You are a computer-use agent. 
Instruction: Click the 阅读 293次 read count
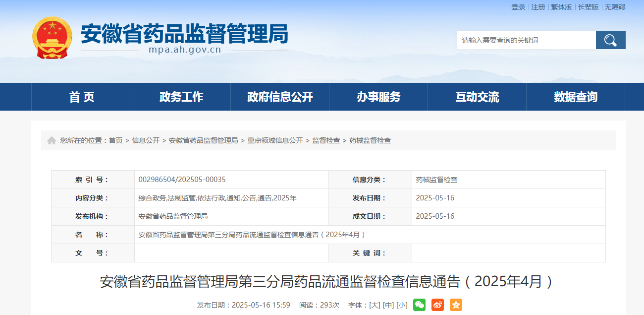point(319,305)
